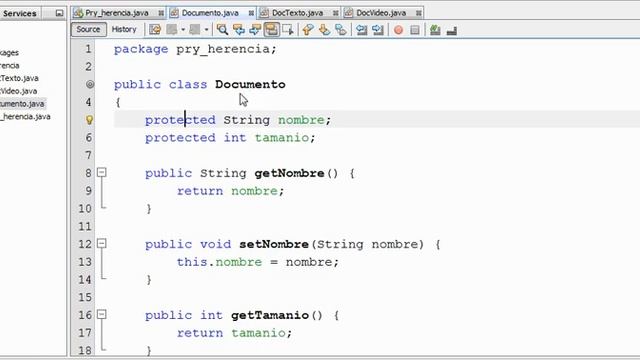Toggle Highlight Search button
This screenshot has height=360, width=640.
coord(271,29)
